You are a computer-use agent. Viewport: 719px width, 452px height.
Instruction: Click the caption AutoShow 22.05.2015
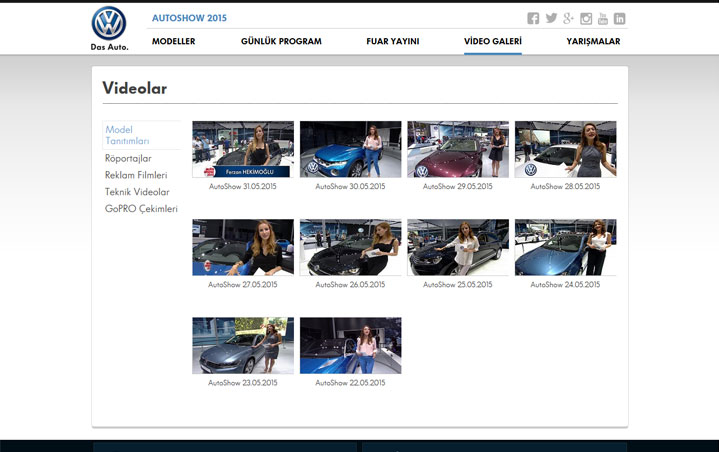tap(350, 383)
